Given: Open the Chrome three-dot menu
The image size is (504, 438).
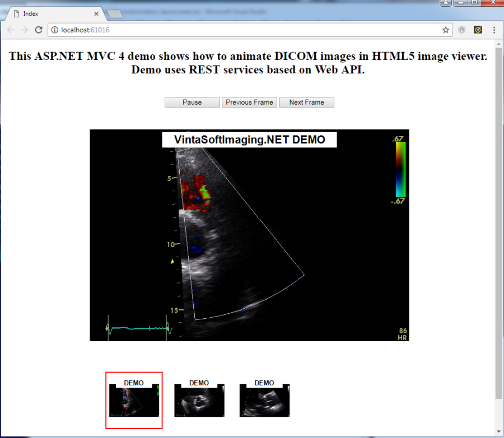Looking at the screenshot, I should (x=494, y=30).
